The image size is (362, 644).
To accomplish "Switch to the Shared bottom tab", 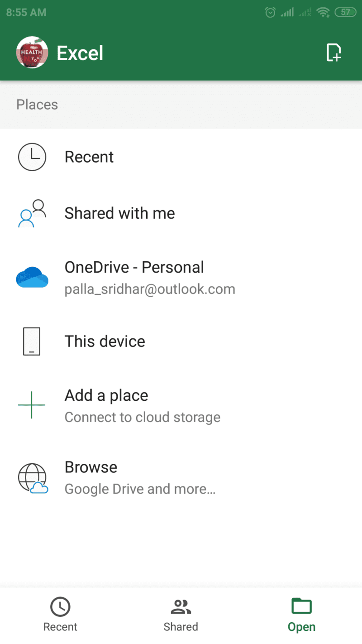I will click(181, 615).
